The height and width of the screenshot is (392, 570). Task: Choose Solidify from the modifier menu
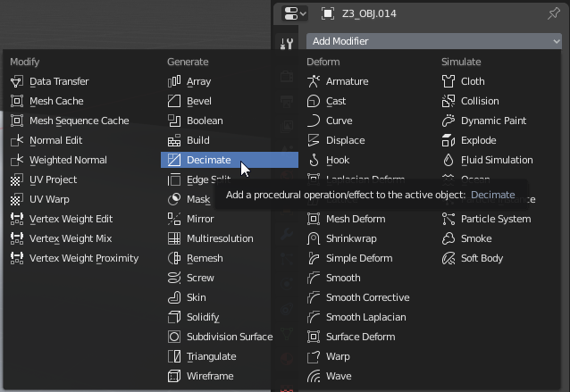click(x=205, y=317)
